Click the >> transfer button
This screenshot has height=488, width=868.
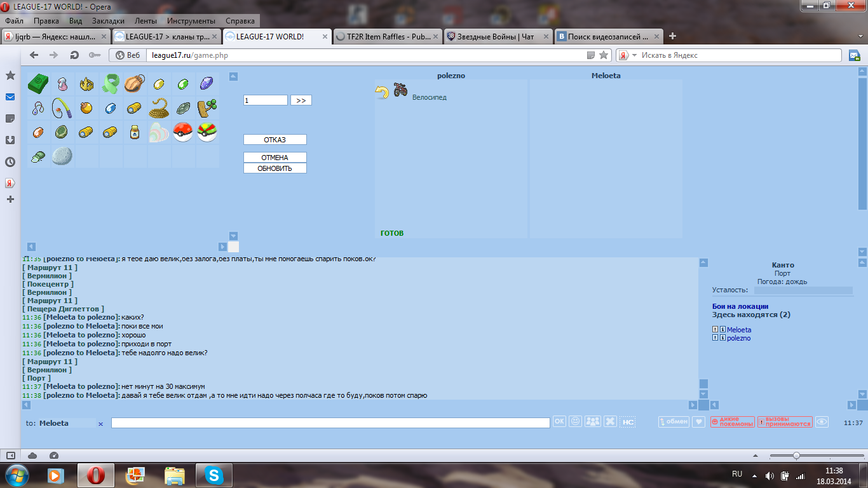[301, 100]
